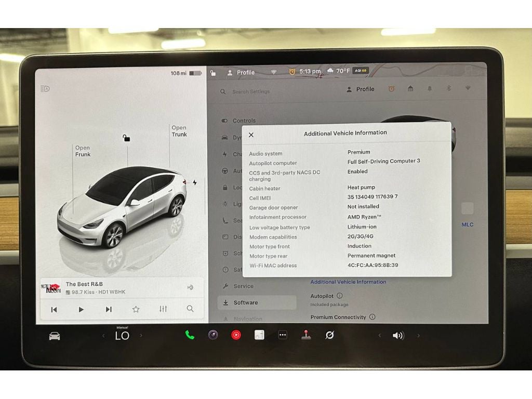Image resolution: width=532 pixels, height=399 pixels.
Task: Tap the Wi-Fi icon in status bar
Action: click(273, 72)
